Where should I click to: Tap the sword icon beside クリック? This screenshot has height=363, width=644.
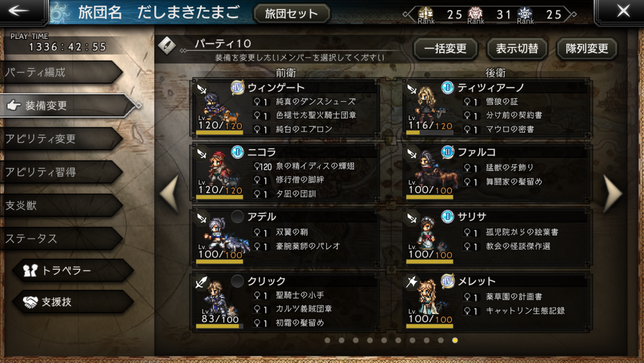pos(202,282)
